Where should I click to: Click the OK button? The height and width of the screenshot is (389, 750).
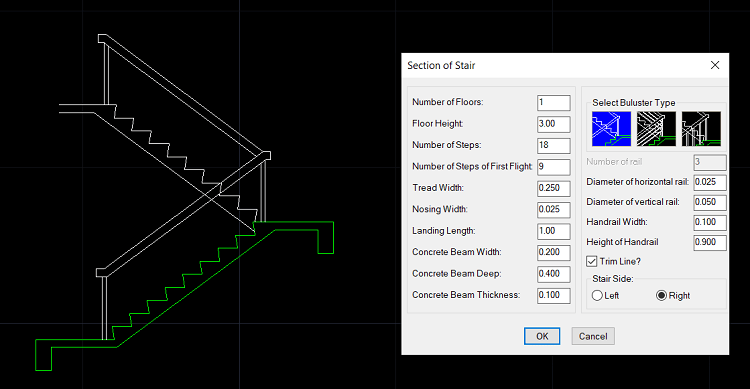tap(542, 336)
